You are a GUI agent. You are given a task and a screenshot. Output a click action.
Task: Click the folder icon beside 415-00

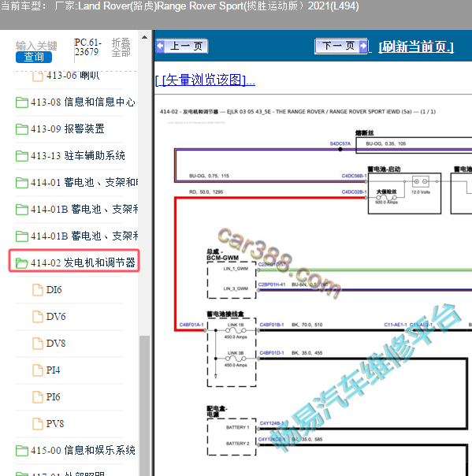[x=22, y=450]
